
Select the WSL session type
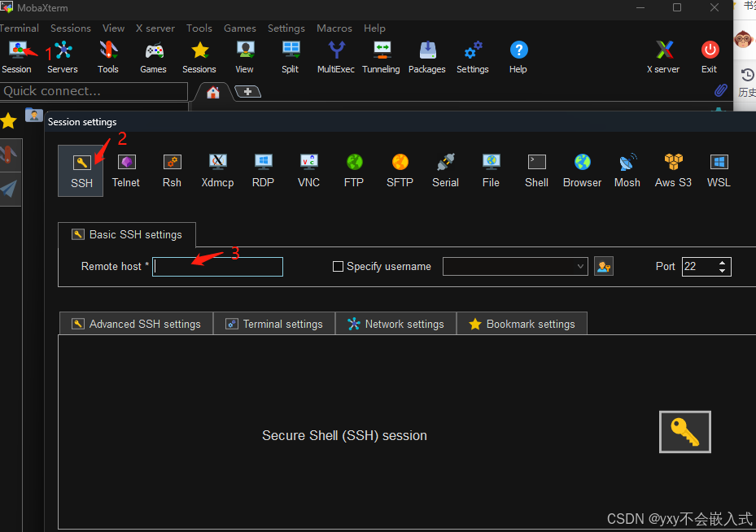(x=719, y=171)
